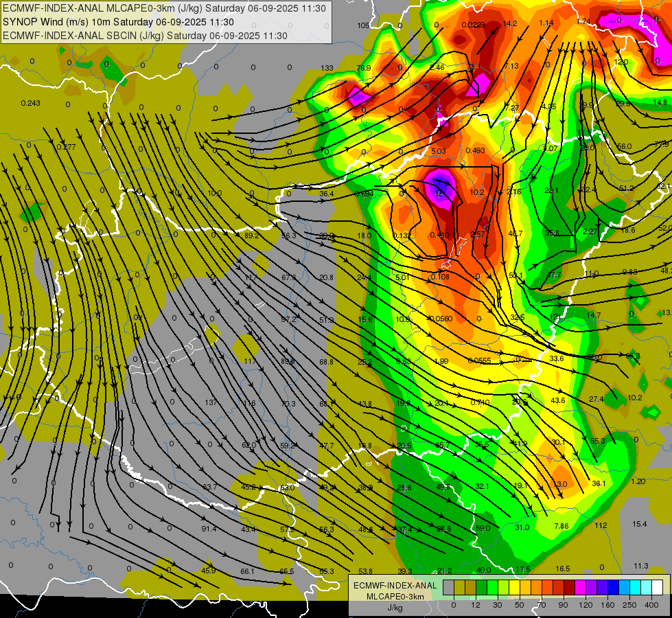Click the map value 89.2
This screenshot has height=618, width=672.
click(x=252, y=236)
